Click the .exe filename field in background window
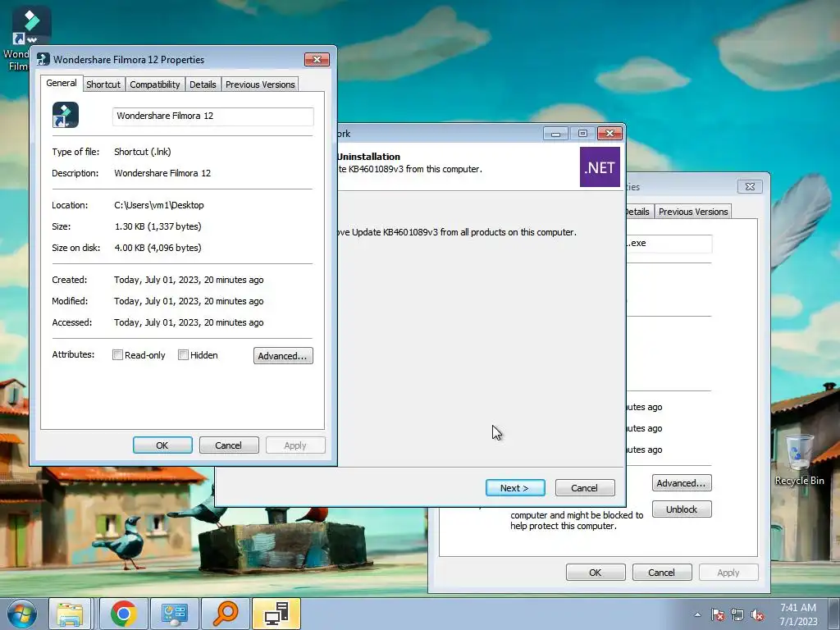 tap(669, 244)
